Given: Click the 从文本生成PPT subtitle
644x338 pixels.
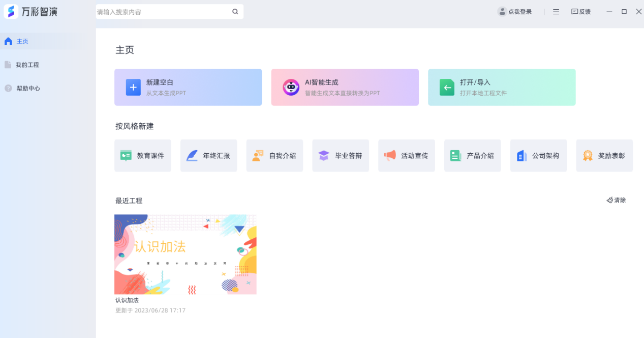Looking at the screenshot, I should coord(166,93).
